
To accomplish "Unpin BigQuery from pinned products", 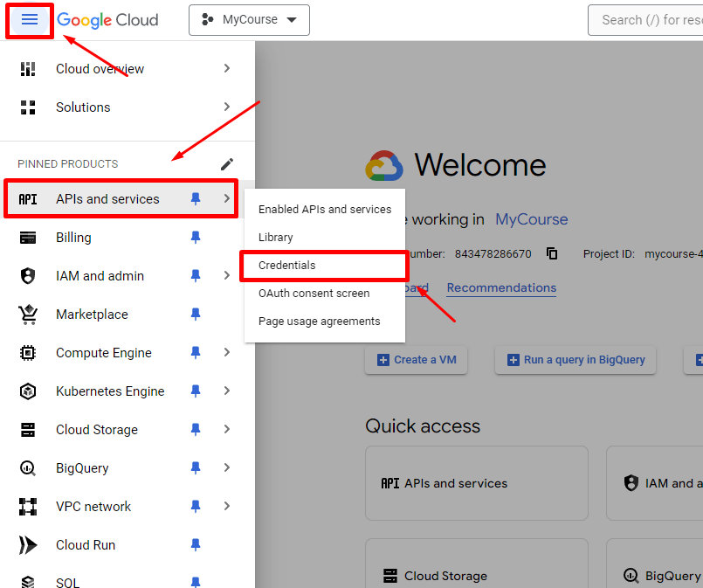I will click(x=196, y=467).
